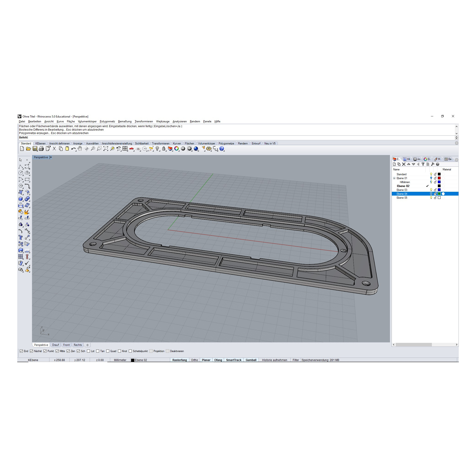Click the Zoom Window magnifier icon
This screenshot has height=476, width=476.
tap(99, 149)
